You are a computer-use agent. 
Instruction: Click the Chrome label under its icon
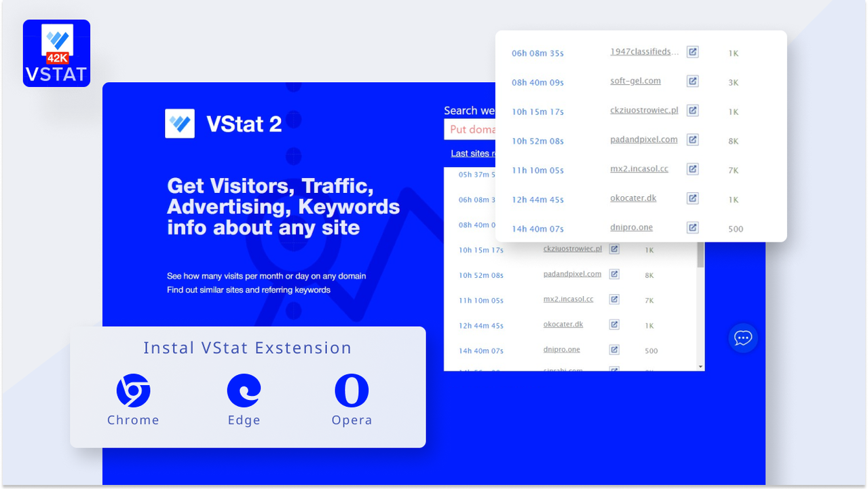pos(133,420)
